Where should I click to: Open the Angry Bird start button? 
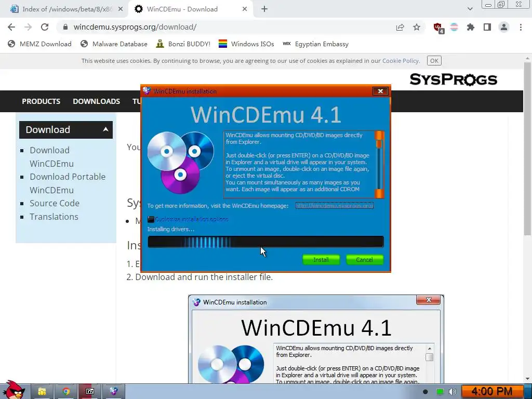pyautogui.click(x=13, y=390)
